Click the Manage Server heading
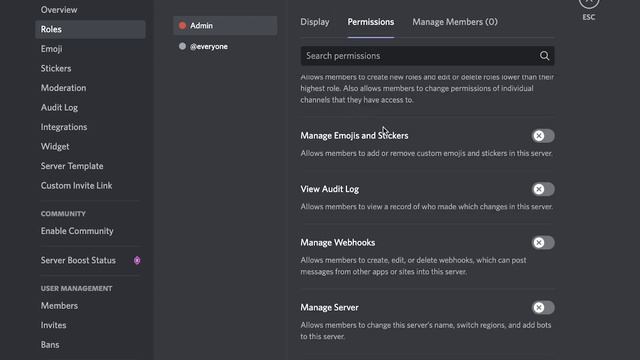This screenshot has height=360, width=640. point(329,307)
